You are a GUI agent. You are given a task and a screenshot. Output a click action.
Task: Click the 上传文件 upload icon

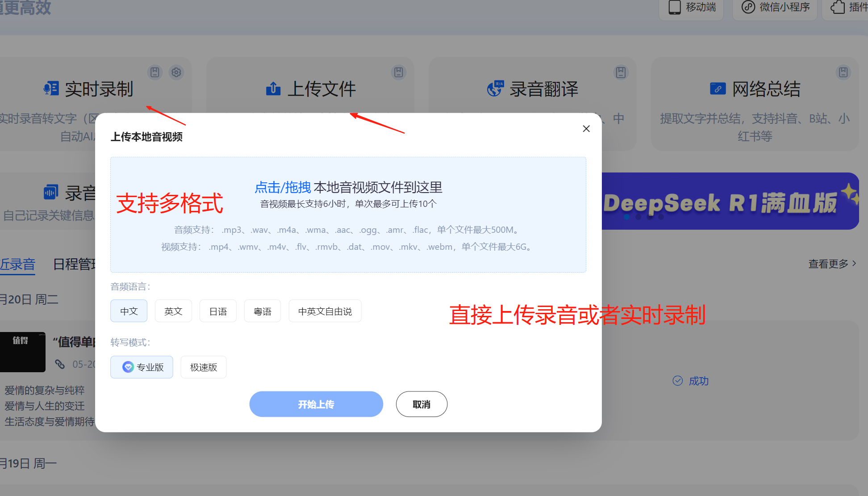click(x=273, y=88)
